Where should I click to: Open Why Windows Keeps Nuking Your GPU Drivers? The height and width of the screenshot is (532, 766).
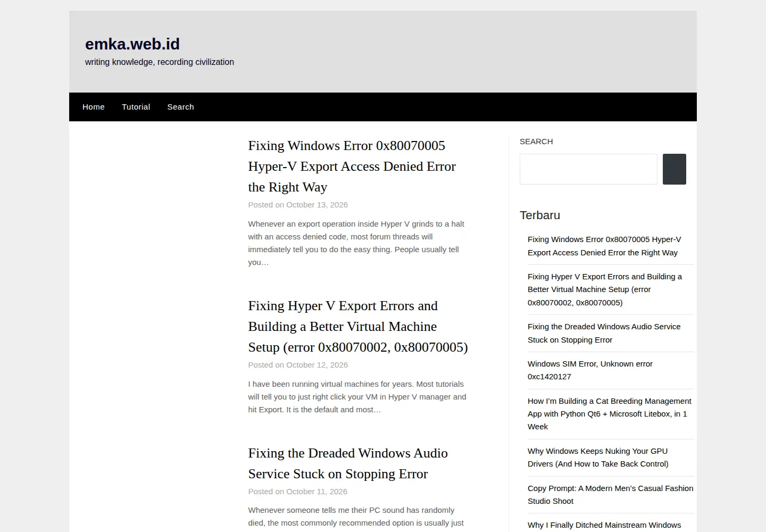click(x=598, y=458)
